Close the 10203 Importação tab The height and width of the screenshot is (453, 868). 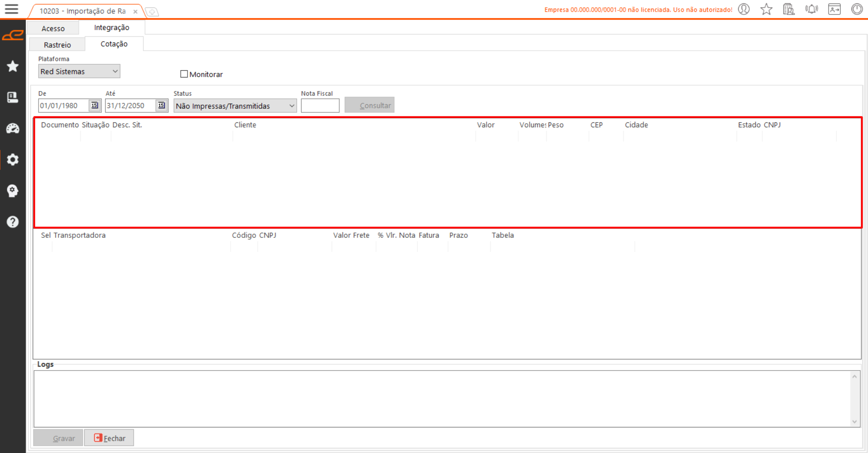pos(135,12)
